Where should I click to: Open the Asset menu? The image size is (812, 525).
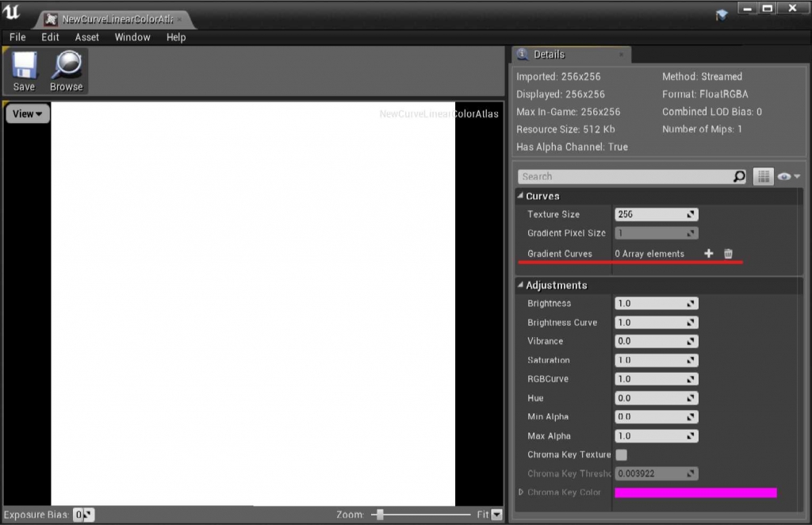coord(87,37)
